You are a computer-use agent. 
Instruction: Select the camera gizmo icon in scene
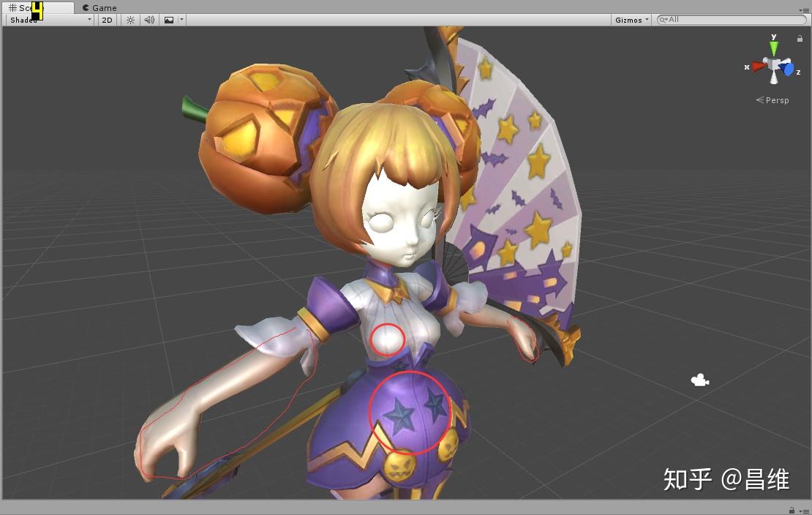pyautogui.click(x=699, y=380)
